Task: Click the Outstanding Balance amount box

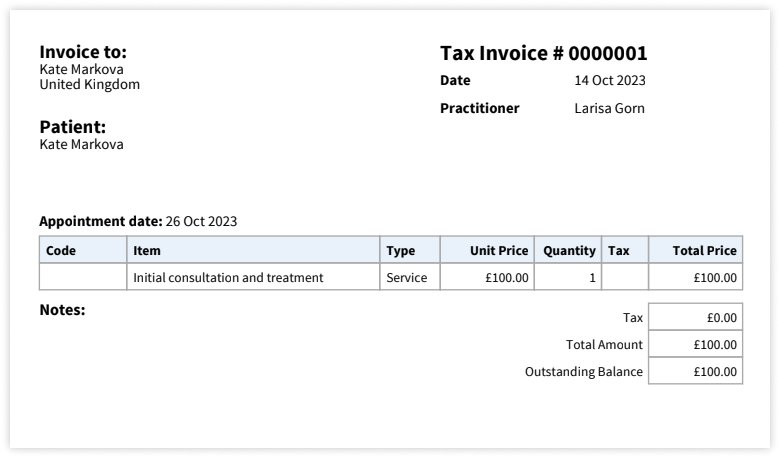Action: pos(695,371)
